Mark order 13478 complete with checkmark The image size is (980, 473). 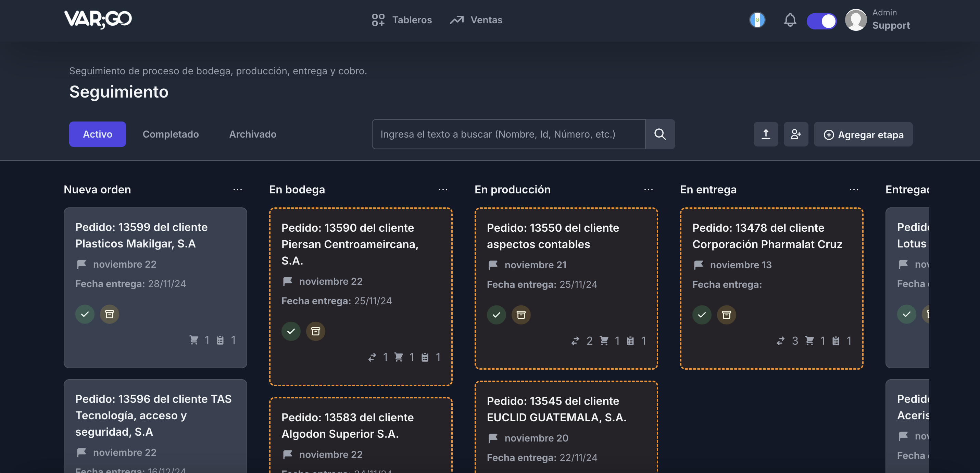(x=702, y=315)
